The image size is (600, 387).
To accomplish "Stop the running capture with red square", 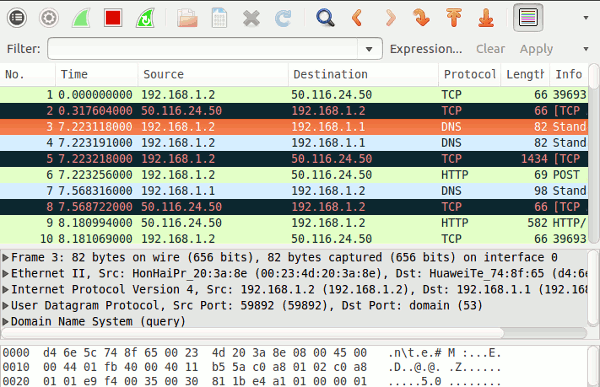I will 113,18.
